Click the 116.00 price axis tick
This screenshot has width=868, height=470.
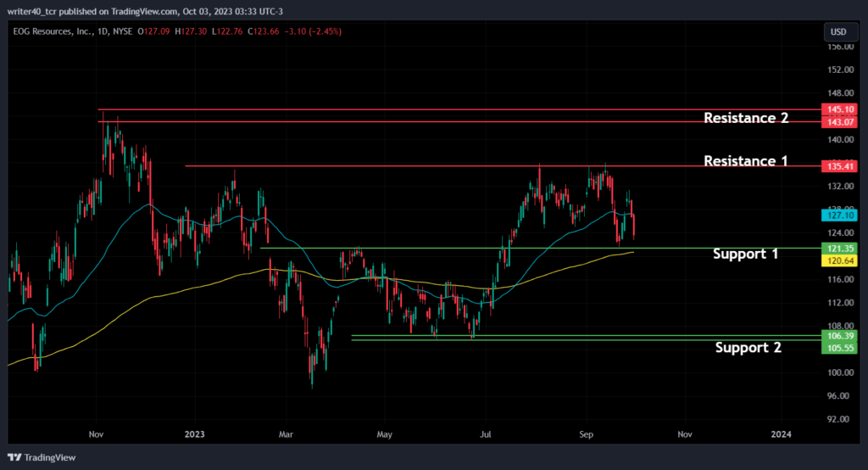click(840, 279)
